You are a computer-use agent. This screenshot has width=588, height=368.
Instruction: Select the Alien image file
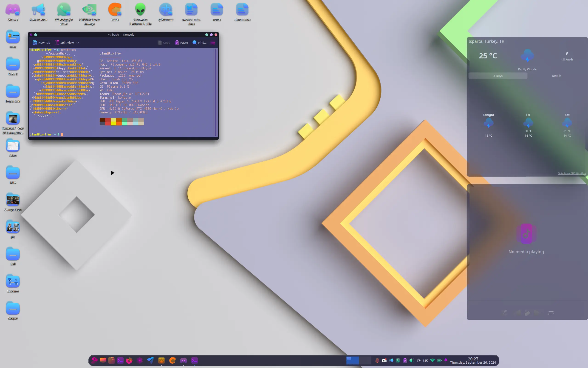pos(13,148)
